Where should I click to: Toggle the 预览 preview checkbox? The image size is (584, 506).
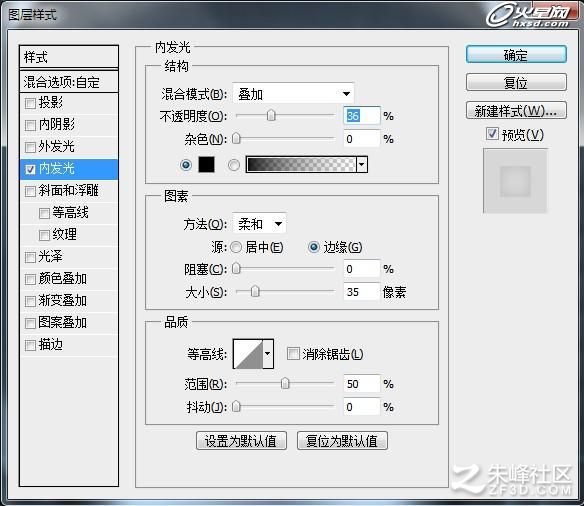click(x=492, y=133)
